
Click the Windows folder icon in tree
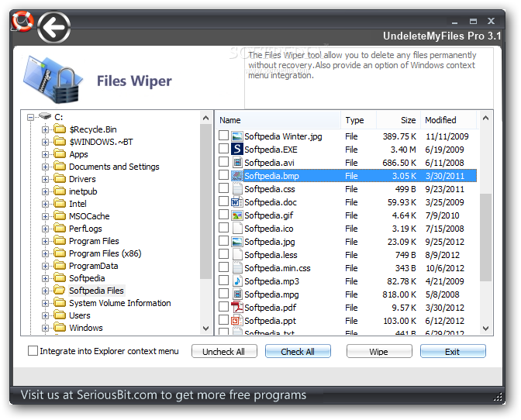[x=60, y=327]
